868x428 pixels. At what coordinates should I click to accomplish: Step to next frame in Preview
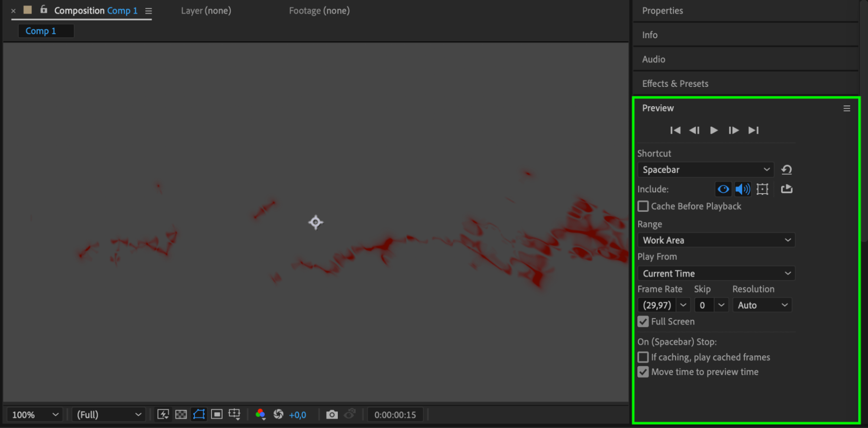(733, 130)
